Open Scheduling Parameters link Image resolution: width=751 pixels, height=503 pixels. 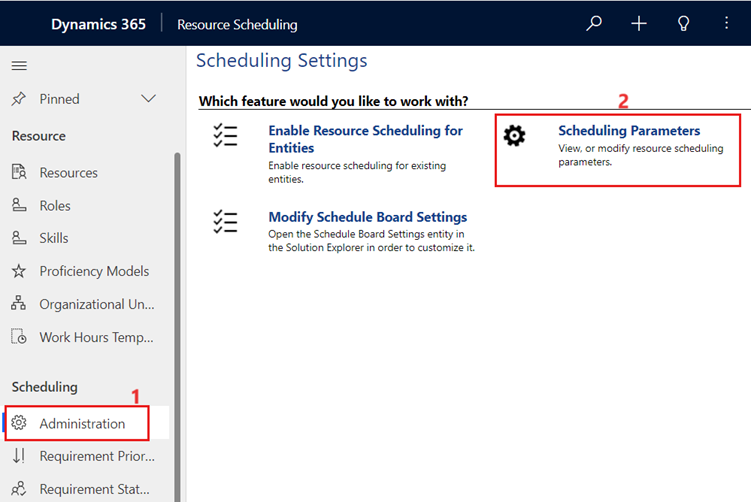click(629, 130)
